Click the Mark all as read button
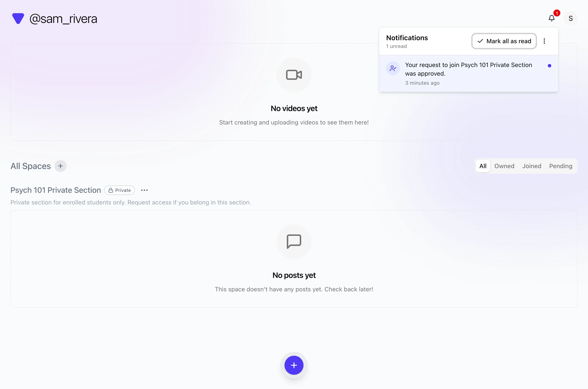Viewport: 588px width, 389px height. click(504, 41)
